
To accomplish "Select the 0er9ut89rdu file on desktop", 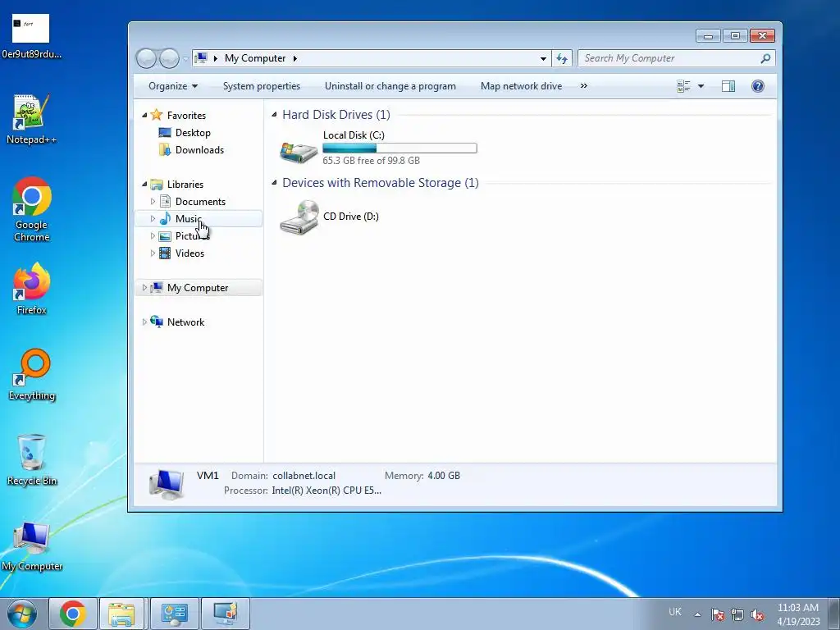I will pyautogui.click(x=31, y=36).
